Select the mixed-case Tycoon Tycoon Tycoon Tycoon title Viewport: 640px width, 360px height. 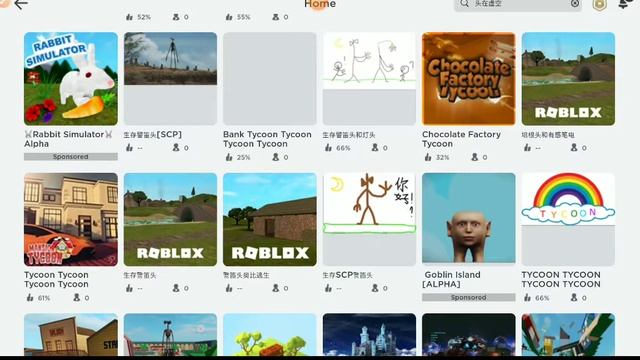(56, 279)
